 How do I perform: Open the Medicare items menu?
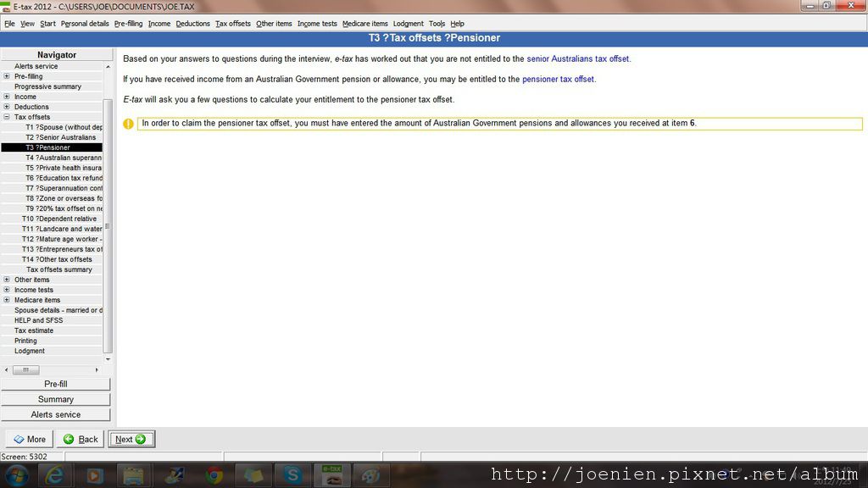(x=364, y=24)
